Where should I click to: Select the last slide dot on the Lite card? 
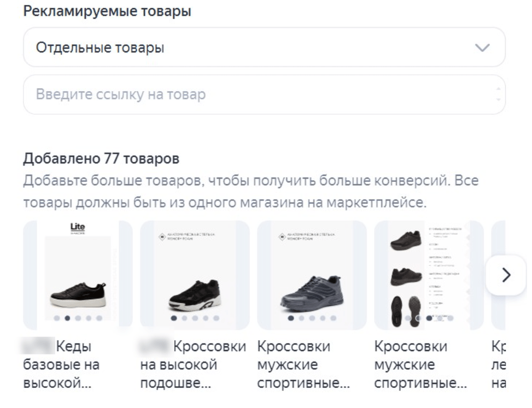click(98, 317)
